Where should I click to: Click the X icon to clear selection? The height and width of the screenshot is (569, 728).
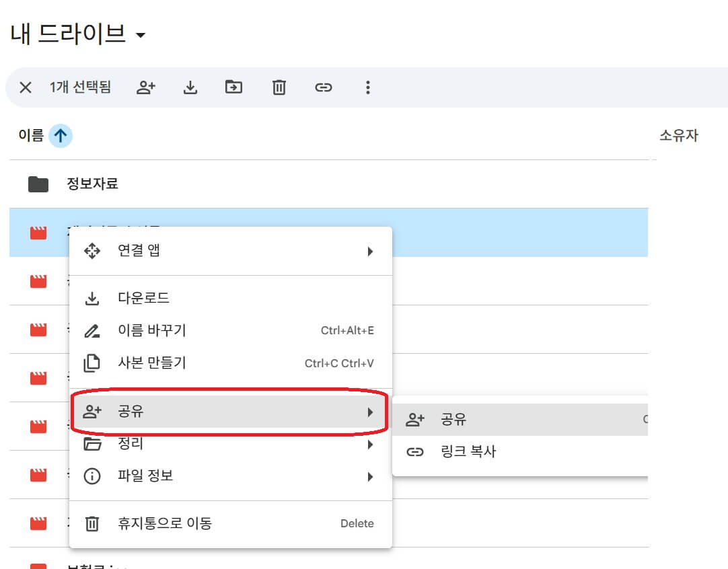[24, 87]
